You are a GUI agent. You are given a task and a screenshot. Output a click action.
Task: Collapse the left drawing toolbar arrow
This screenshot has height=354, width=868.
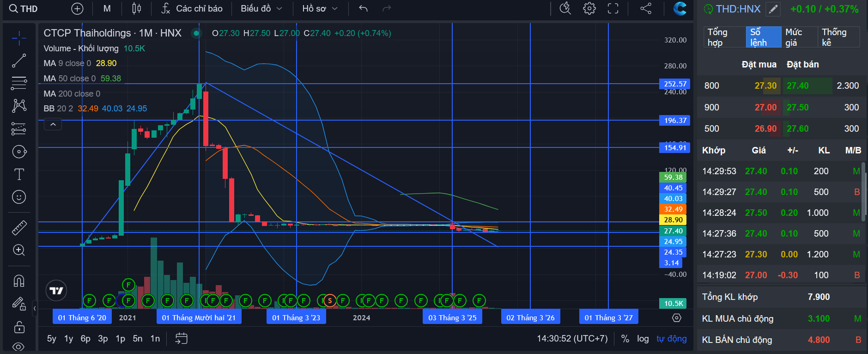[x=35, y=308]
